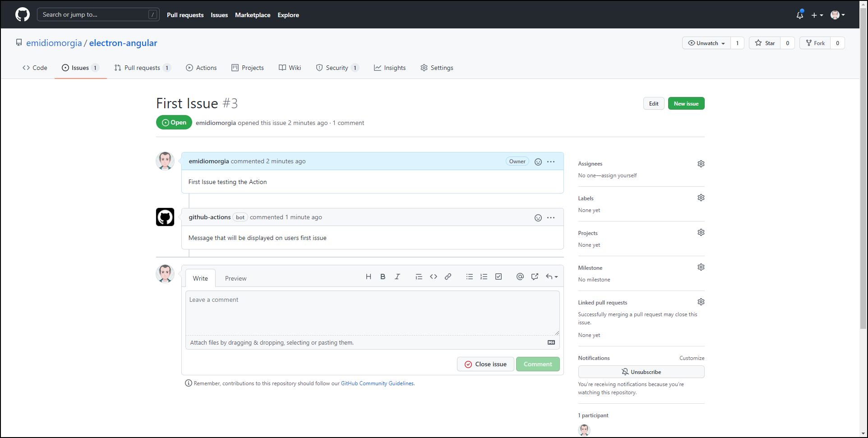
Task: Unsubscribe from issue notifications
Action: pos(641,372)
